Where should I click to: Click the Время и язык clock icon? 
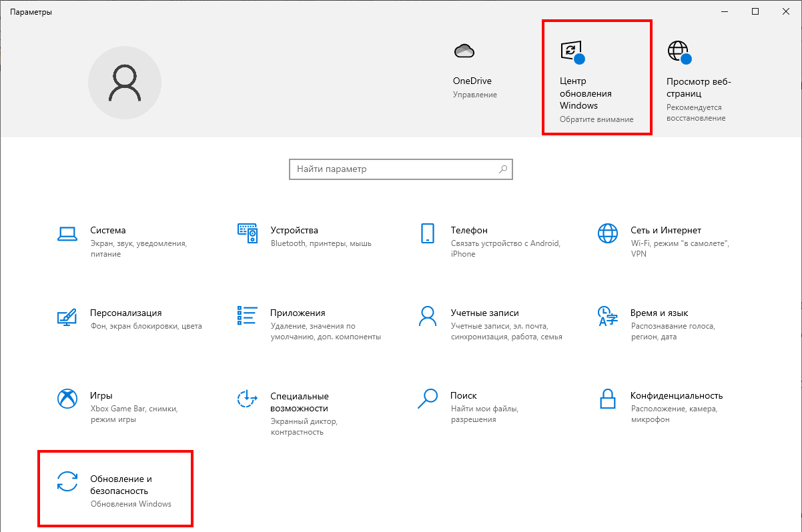pos(607,316)
